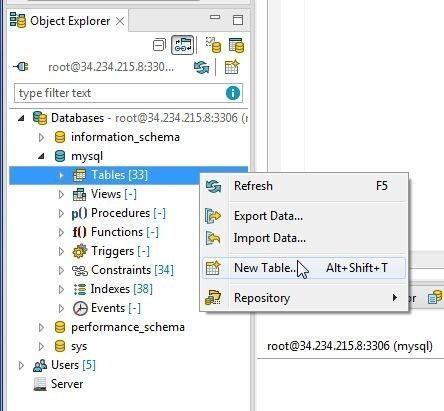This screenshot has height=411, width=444.
Task: Click the p() Procedures icon
Action: click(x=79, y=213)
